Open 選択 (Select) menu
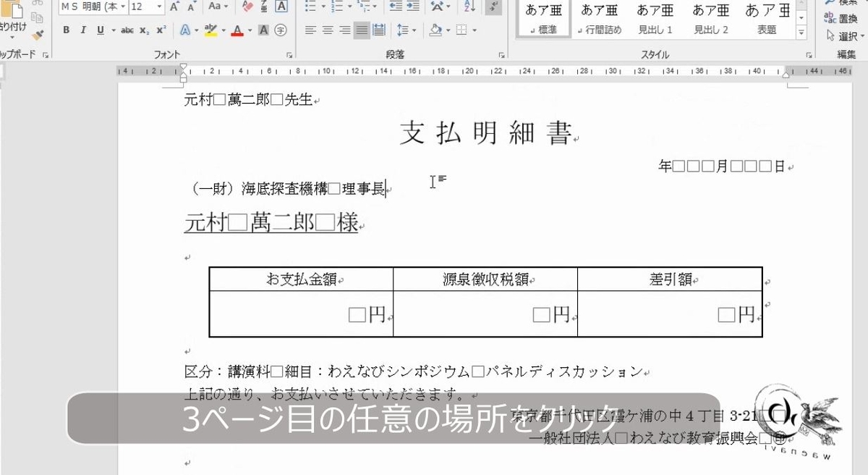Image resolution: width=868 pixels, height=475 pixels. tap(846, 35)
